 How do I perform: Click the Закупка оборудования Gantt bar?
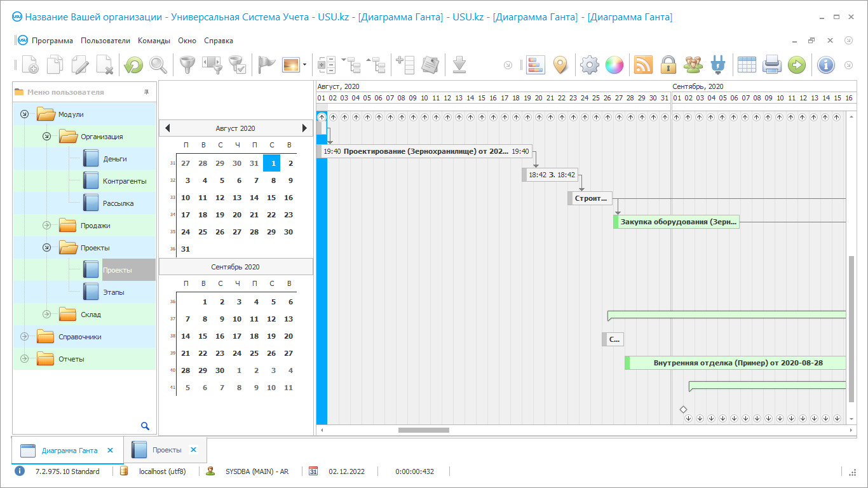pos(677,222)
